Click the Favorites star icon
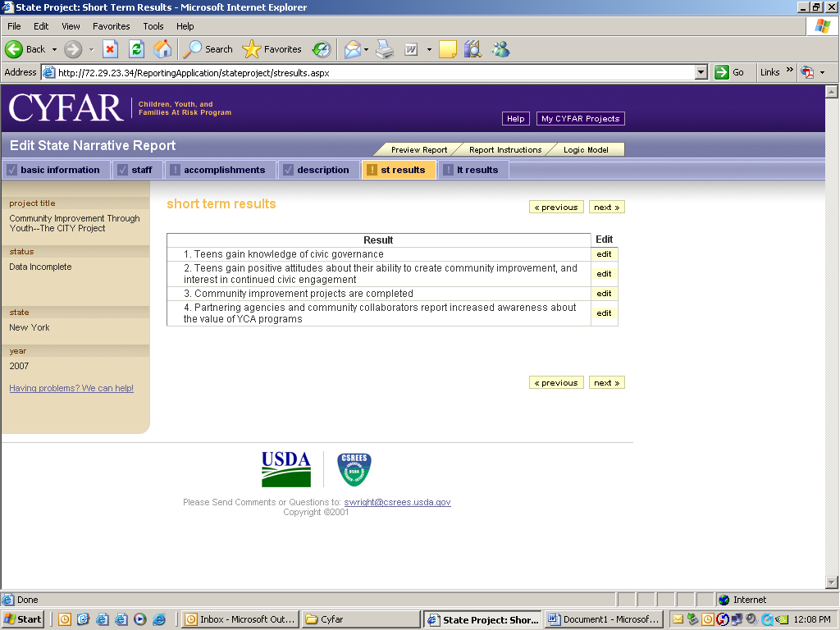840x630 pixels. click(252, 49)
